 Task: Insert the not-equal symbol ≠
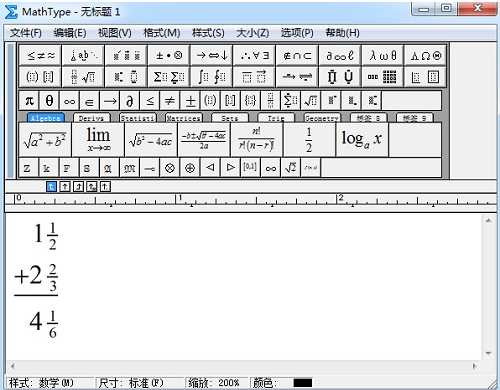[x=170, y=100]
